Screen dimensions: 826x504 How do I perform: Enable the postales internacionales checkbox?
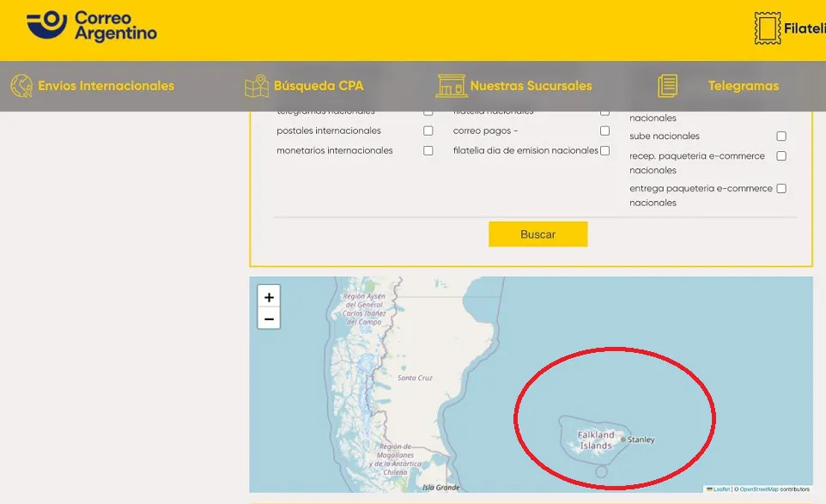point(428,131)
